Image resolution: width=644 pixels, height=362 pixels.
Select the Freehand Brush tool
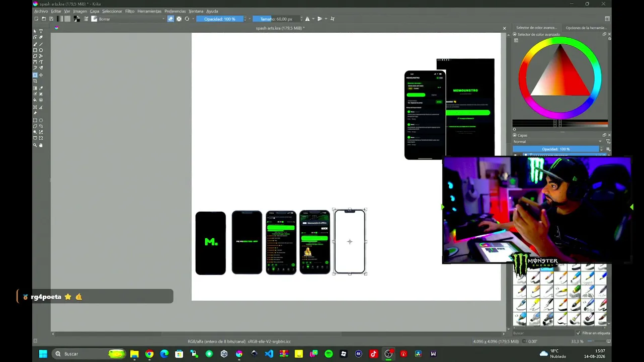(x=35, y=44)
